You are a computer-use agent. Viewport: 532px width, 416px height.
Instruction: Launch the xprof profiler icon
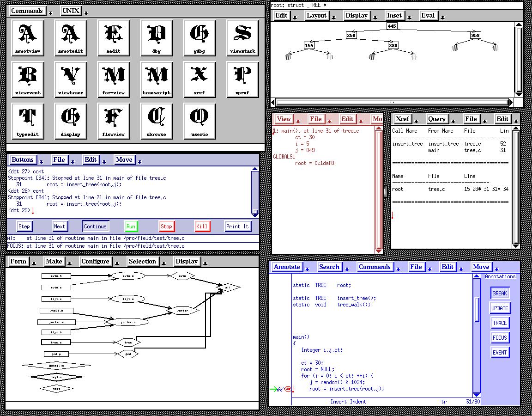tap(242, 79)
